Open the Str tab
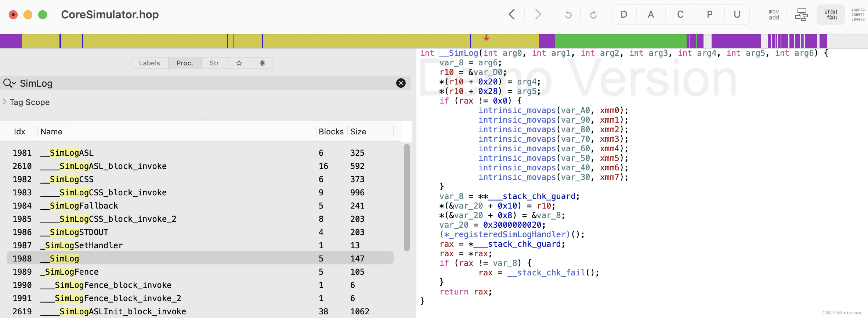Viewport: 868px width, 318px height. click(214, 63)
